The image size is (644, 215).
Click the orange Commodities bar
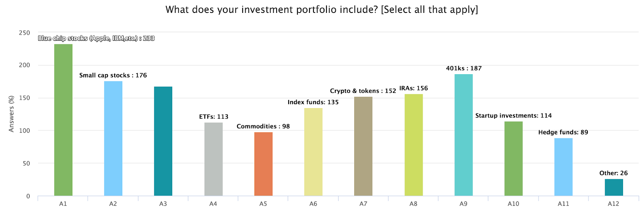coord(263,164)
